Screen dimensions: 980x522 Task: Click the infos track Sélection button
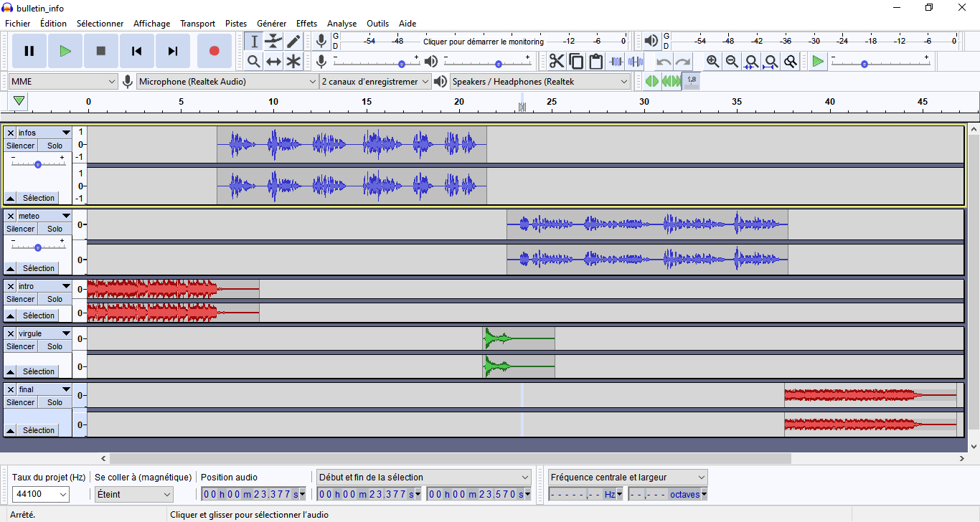click(x=38, y=198)
